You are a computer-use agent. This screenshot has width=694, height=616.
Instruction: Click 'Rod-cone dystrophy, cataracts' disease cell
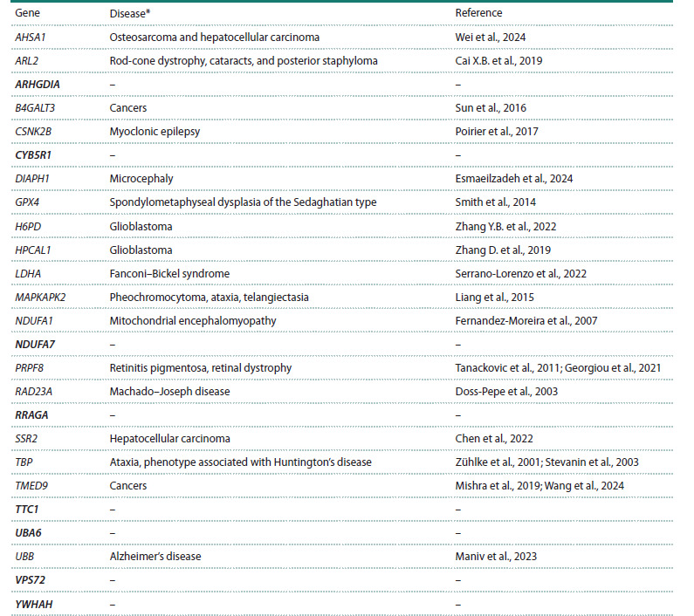244,61
